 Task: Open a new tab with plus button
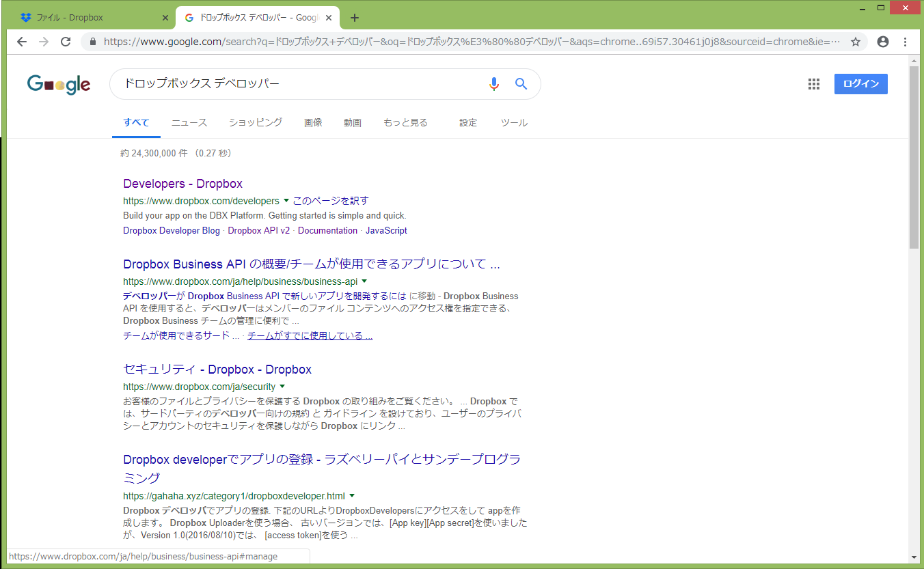(354, 18)
